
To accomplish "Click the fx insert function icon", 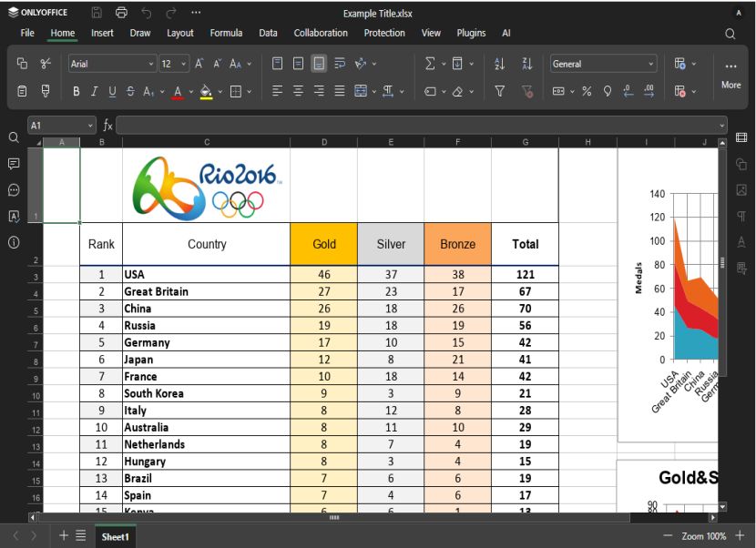I will (107, 126).
